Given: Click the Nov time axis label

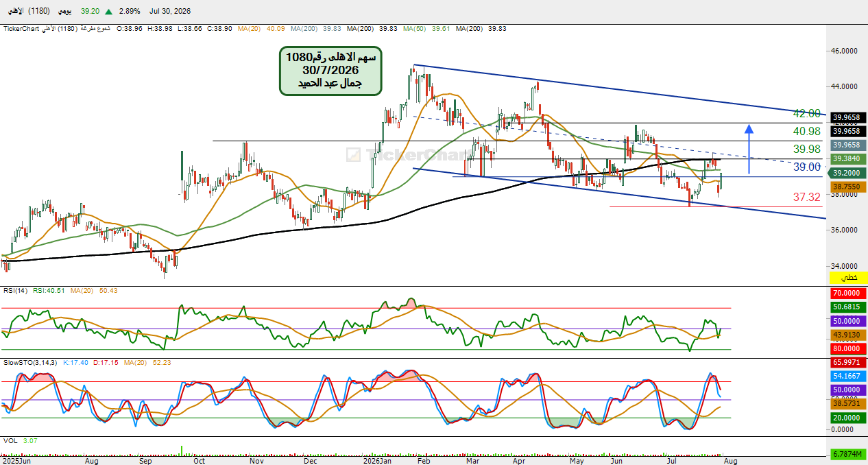Looking at the screenshot, I should point(257,462).
